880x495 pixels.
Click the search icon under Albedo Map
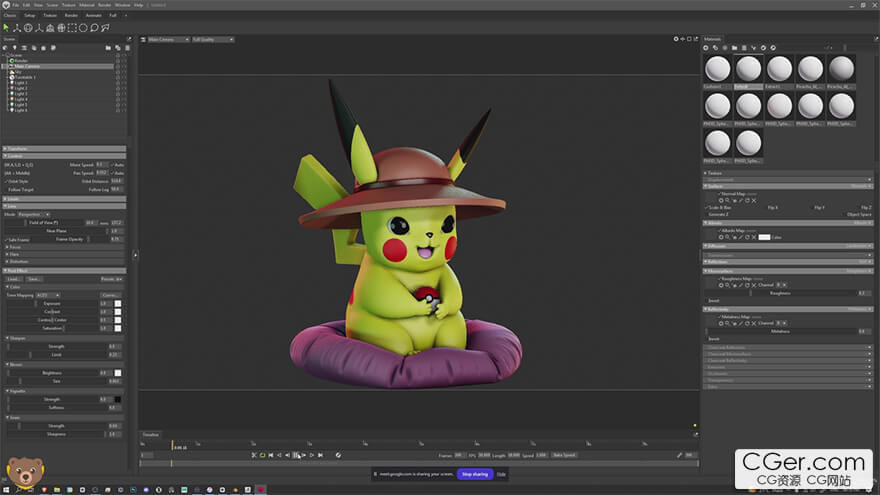click(x=727, y=237)
